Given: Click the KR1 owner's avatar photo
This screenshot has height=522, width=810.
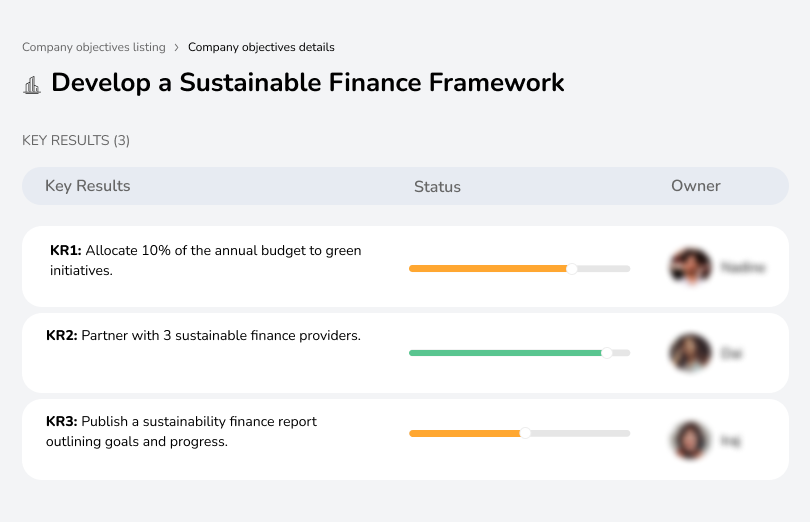Looking at the screenshot, I should pyautogui.click(x=690, y=267).
